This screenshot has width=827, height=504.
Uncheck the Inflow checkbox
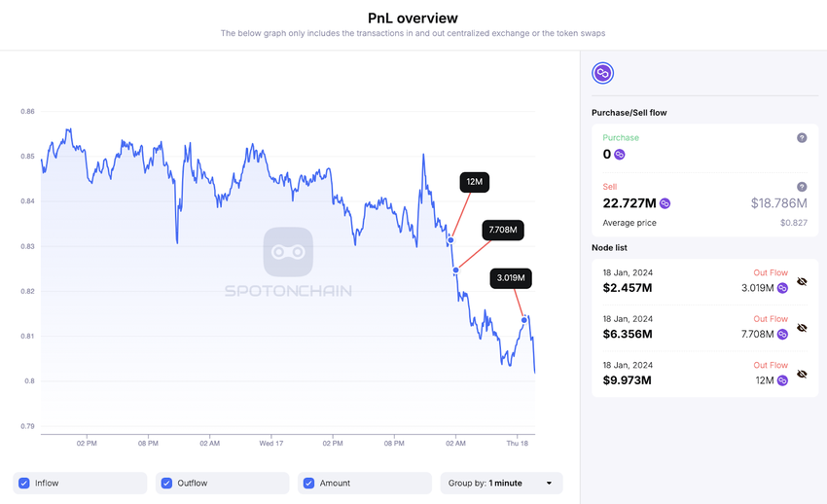click(24, 483)
